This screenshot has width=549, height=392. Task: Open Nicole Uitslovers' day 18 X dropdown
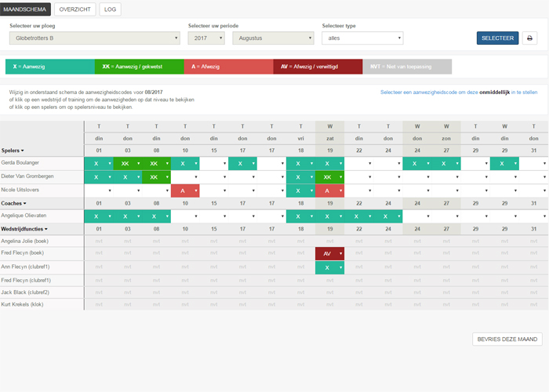click(x=300, y=191)
